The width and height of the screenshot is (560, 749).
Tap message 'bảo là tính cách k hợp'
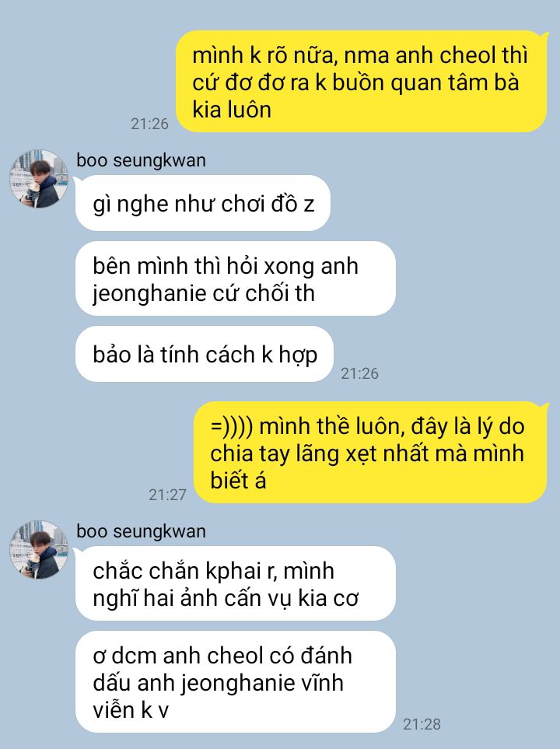click(x=205, y=354)
